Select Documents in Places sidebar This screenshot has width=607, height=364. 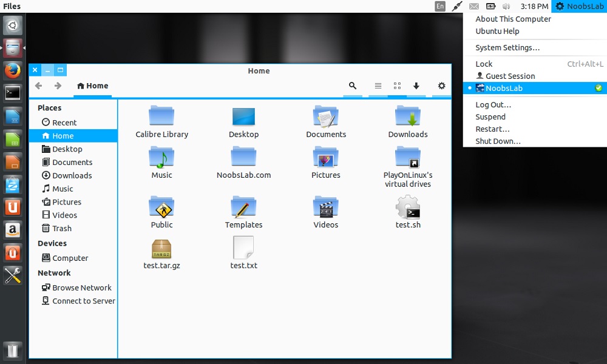73,162
